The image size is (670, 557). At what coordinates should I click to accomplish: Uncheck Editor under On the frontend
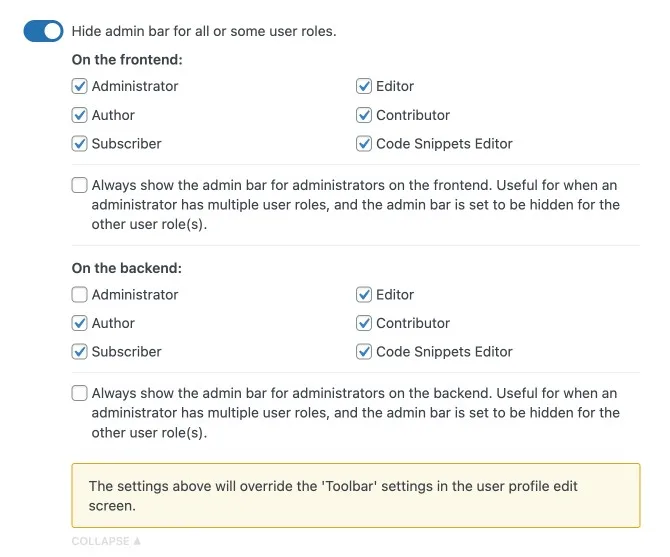[364, 86]
